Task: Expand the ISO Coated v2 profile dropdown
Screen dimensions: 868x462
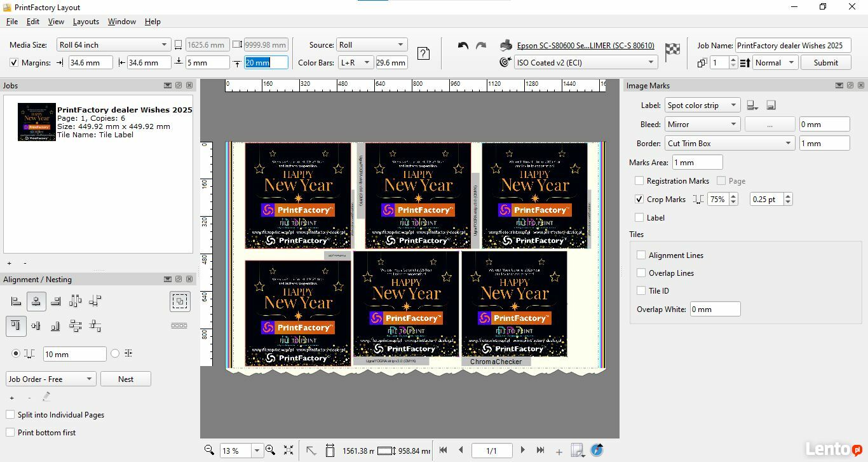Action: pyautogui.click(x=651, y=62)
